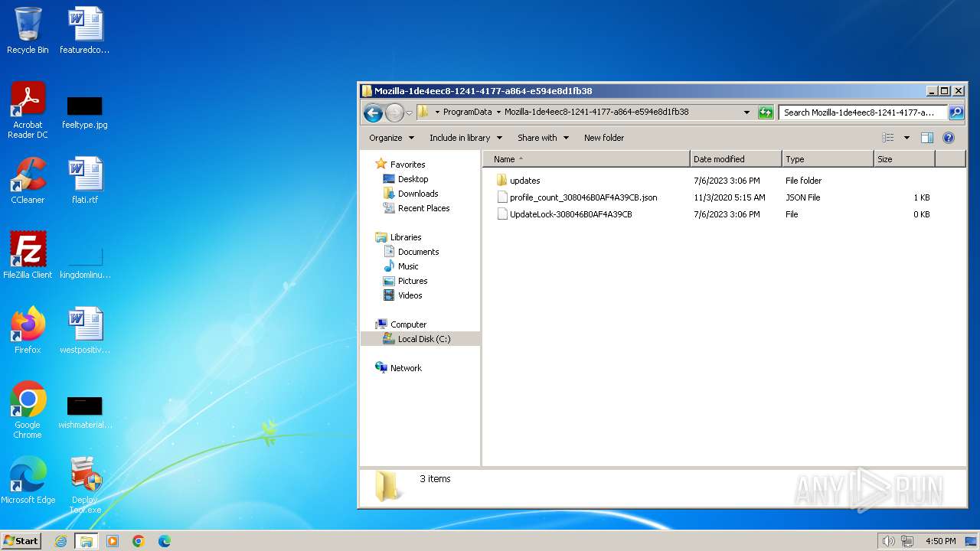Open the Include in library dropdown
The height and width of the screenshot is (551, 980).
tap(465, 138)
